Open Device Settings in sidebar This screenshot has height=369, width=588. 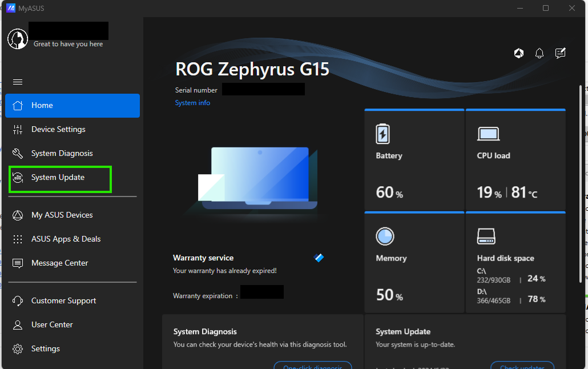tap(73, 130)
